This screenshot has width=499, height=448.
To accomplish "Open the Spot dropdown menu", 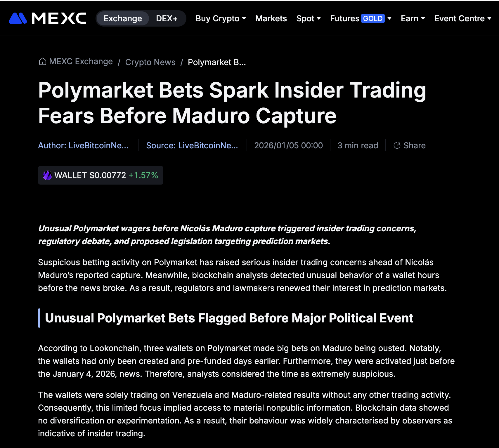I will click(x=308, y=18).
